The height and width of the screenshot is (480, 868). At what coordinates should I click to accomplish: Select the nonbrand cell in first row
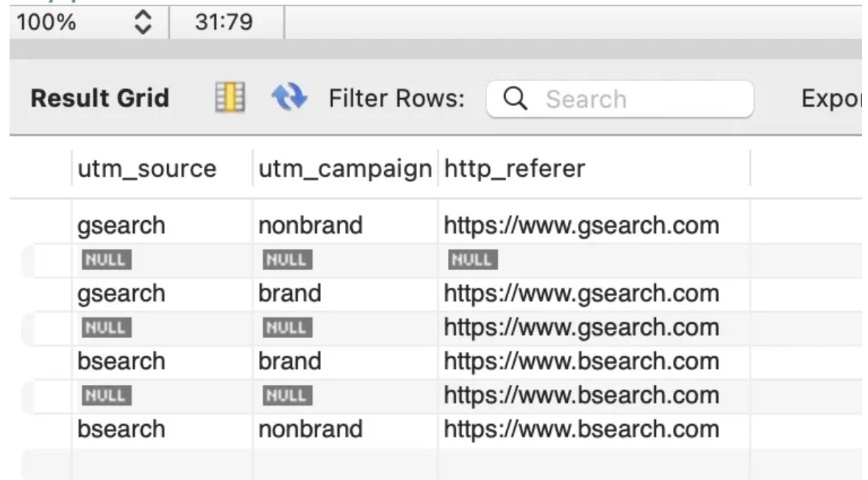point(310,225)
